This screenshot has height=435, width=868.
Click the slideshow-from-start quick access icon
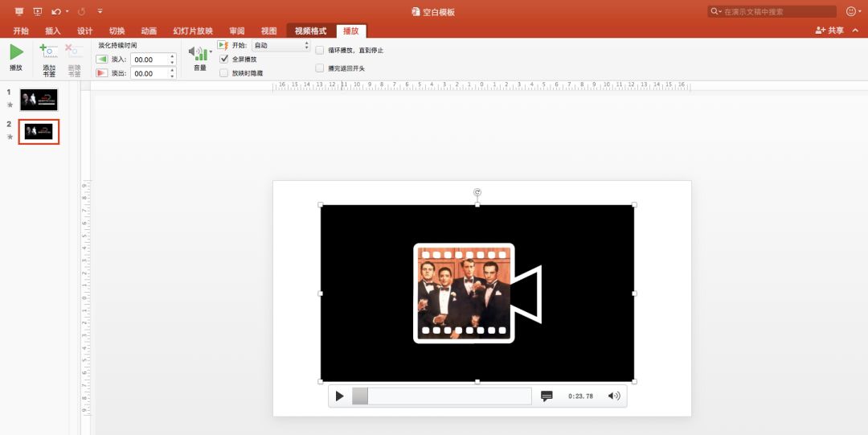click(x=38, y=11)
